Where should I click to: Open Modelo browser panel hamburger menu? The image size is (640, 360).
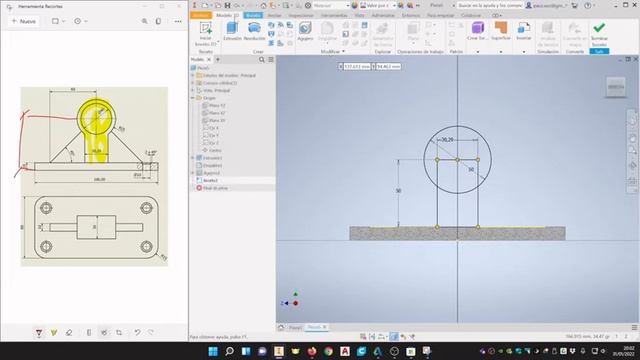[x=271, y=60]
